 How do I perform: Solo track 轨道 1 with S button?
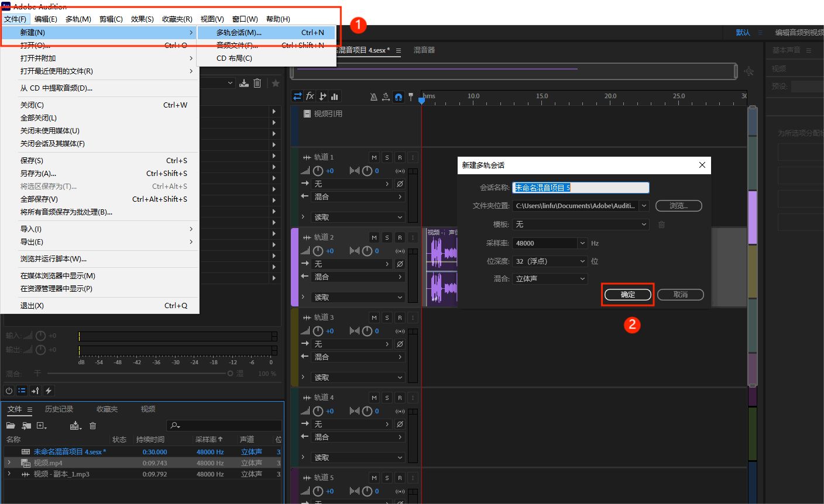point(387,157)
